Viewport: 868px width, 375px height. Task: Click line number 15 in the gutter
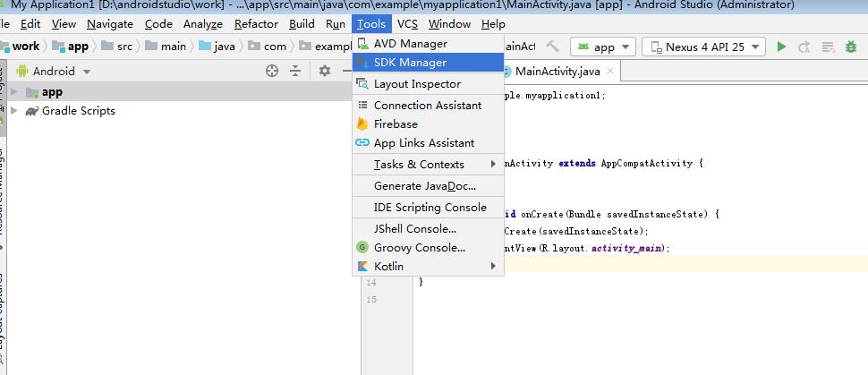point(370,300)
